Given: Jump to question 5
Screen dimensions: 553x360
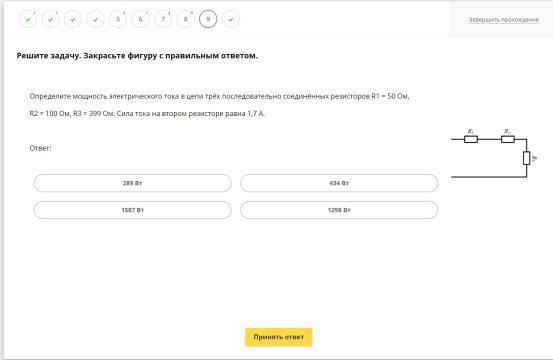Looking at the screenshot, I should click(118, 19).
